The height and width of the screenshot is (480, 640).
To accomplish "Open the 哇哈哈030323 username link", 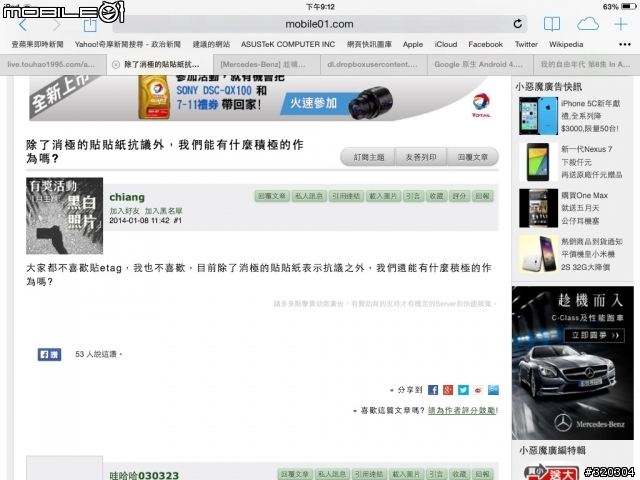I will [x=144, y=476].
